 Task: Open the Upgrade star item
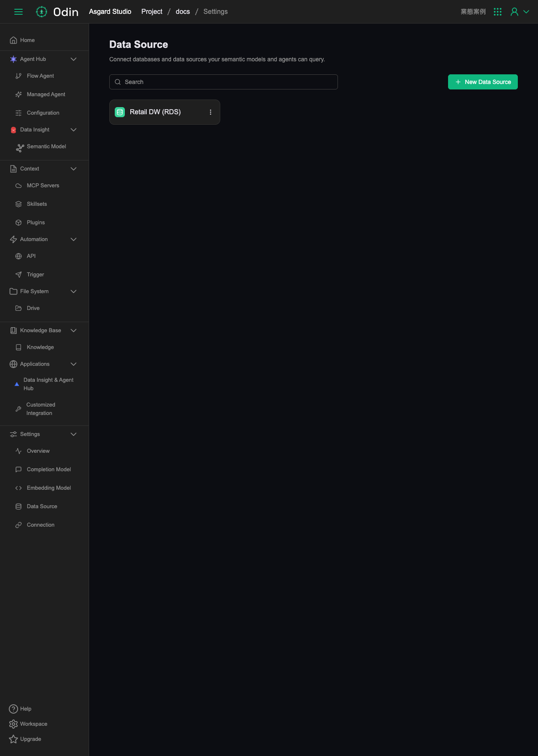pyautogui.click(x=25, y=739)
